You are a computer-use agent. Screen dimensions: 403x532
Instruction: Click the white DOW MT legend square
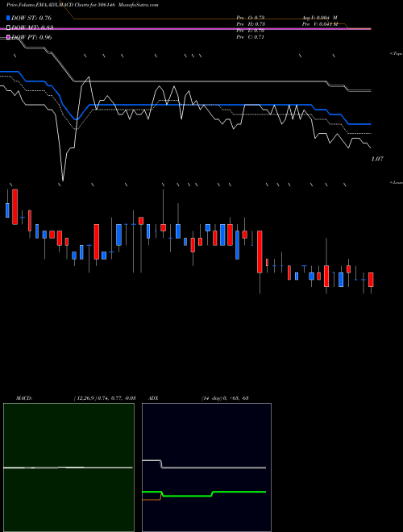tap(8, 28)
